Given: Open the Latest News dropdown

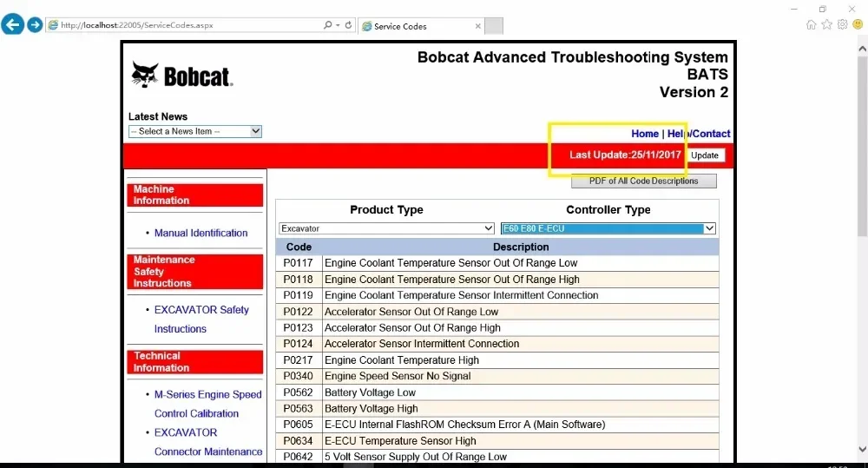Looking at the screenshot, I should 194,131.
